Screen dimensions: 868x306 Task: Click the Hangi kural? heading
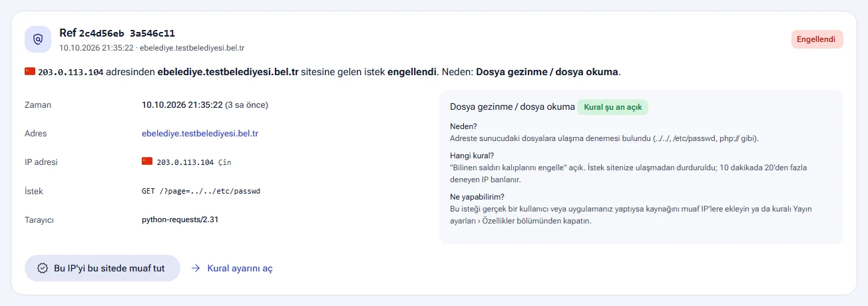click(471, 156)
